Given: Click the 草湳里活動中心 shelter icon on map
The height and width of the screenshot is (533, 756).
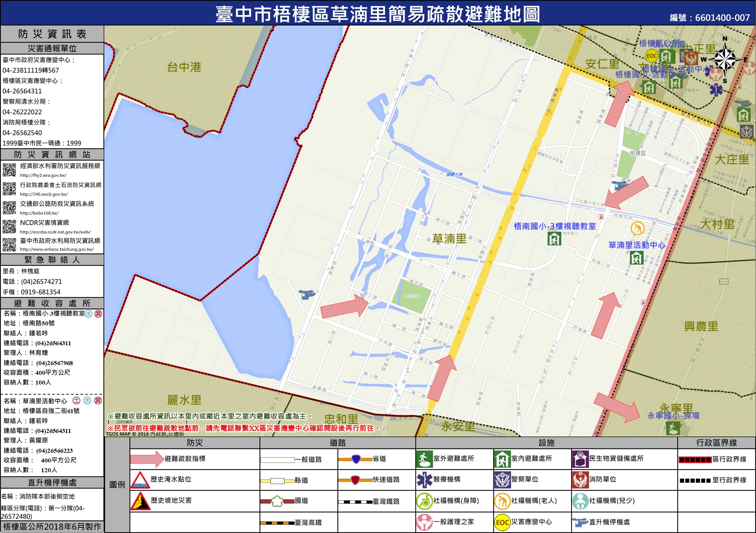Looking at the screenshot, I should point(636,258).
